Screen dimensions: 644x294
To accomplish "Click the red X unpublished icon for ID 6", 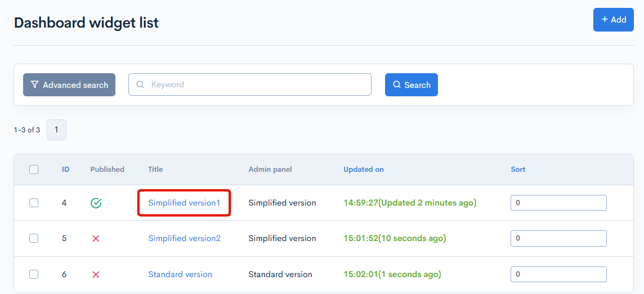I will (96, 275).
